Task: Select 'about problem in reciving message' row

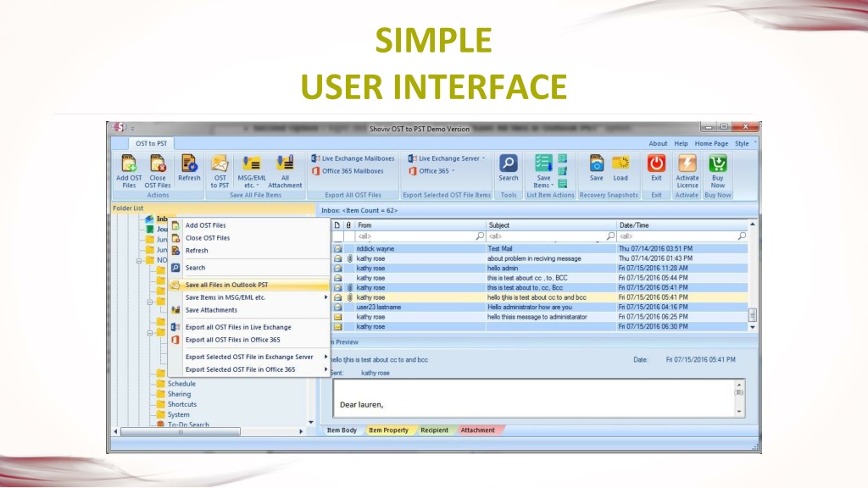Action: click(540, 258)
